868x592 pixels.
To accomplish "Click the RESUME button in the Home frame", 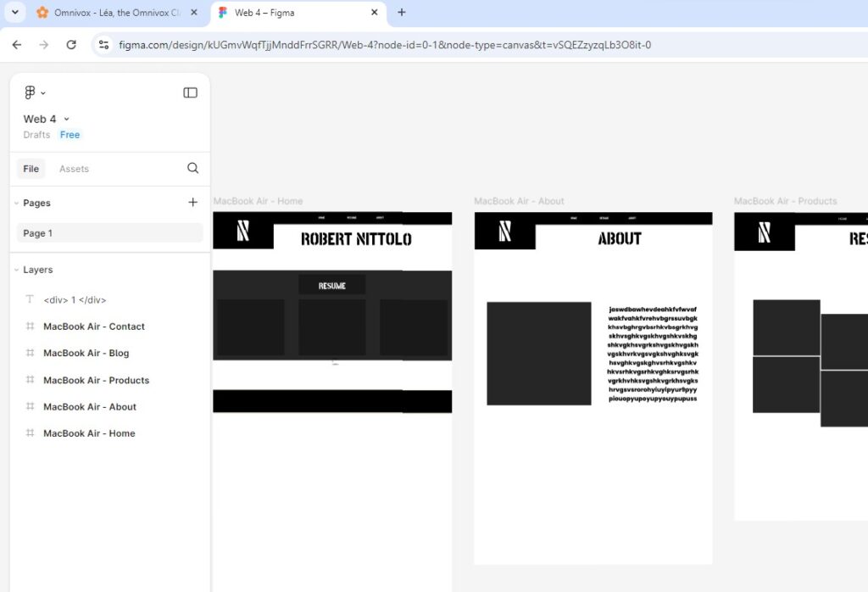I will pyautogui.click(x=332, y=286).
